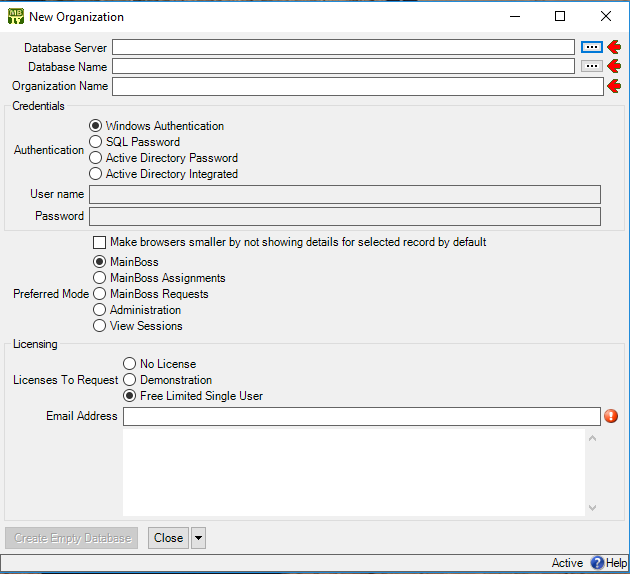Select SQL Password authentication
The height and width of the screenshot is (574, 630).
[x=135, y=142]
